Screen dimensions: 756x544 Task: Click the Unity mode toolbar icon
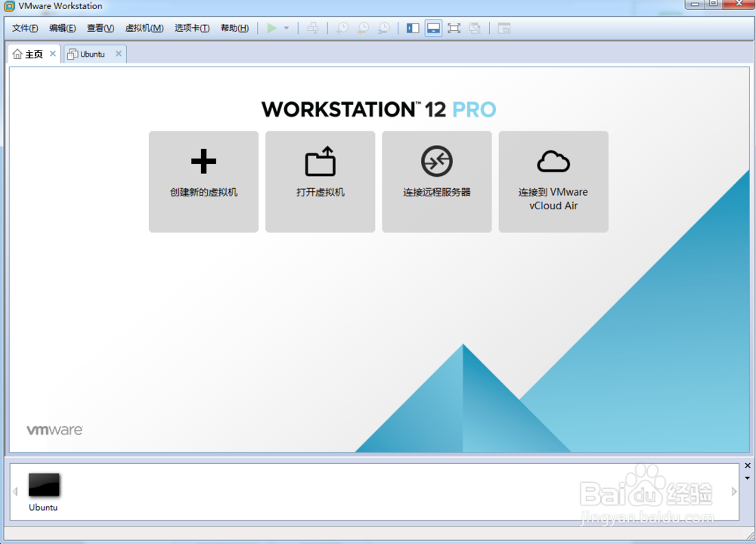click(x=475, y=28)
